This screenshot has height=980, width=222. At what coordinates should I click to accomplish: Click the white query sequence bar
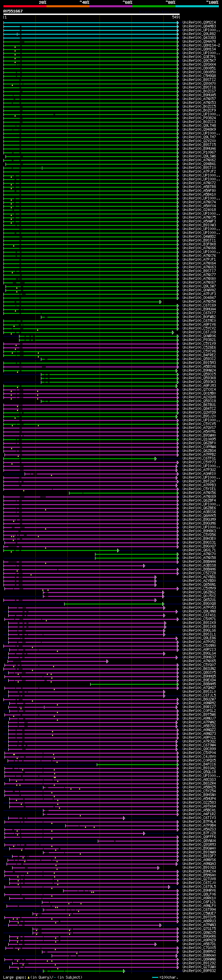tap(92, 14)
